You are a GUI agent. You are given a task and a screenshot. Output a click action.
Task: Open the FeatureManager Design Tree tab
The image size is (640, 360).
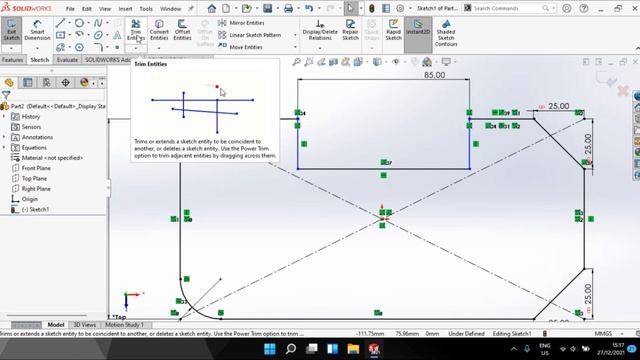pos(9,82)
